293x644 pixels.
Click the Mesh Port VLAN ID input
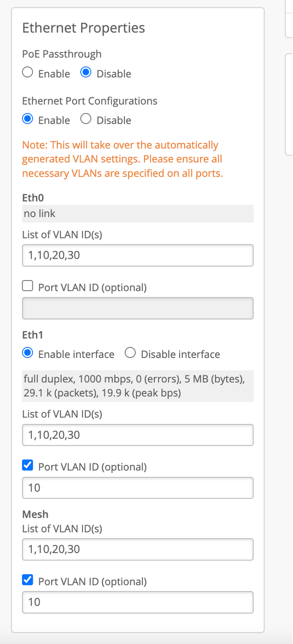click(138, 602)
